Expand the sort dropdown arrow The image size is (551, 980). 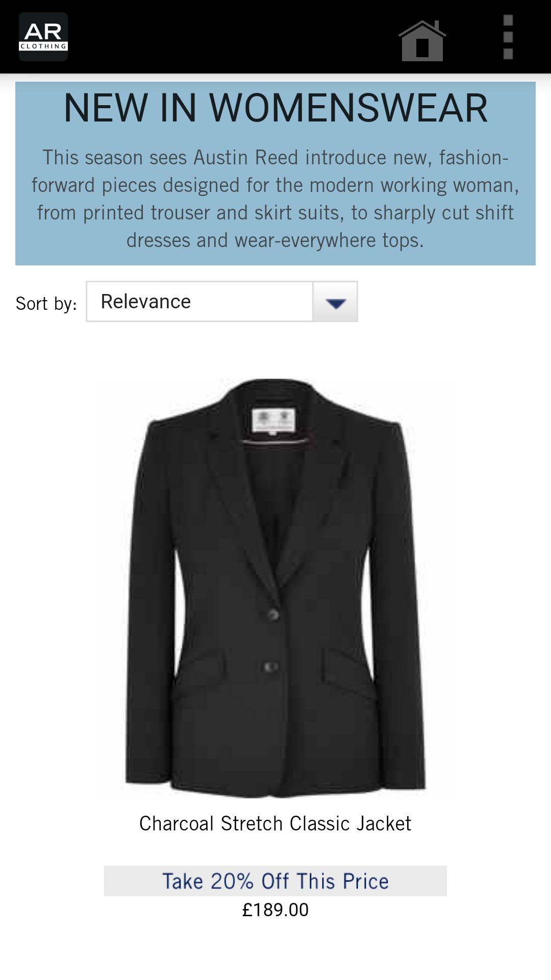point(335,302)
